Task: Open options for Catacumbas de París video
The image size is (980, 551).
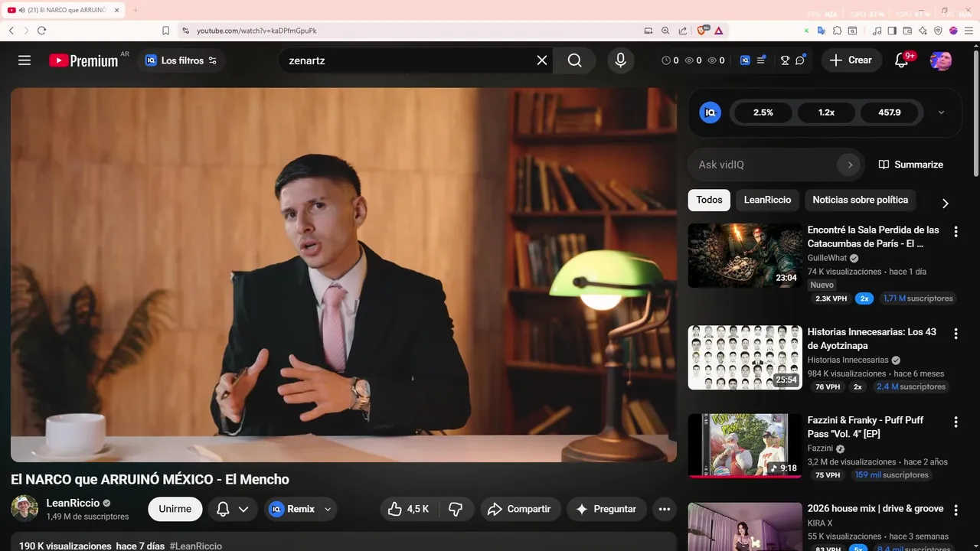Action: 955,231
